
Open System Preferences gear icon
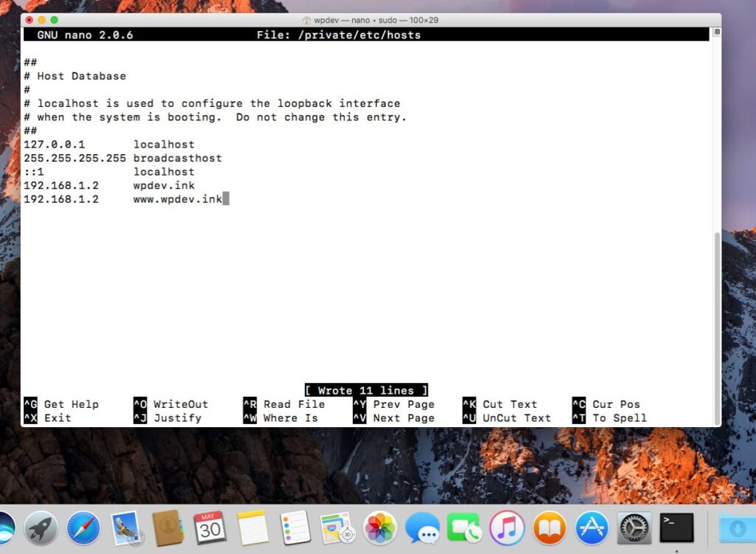pyautogui.click(x=634, y=528)
